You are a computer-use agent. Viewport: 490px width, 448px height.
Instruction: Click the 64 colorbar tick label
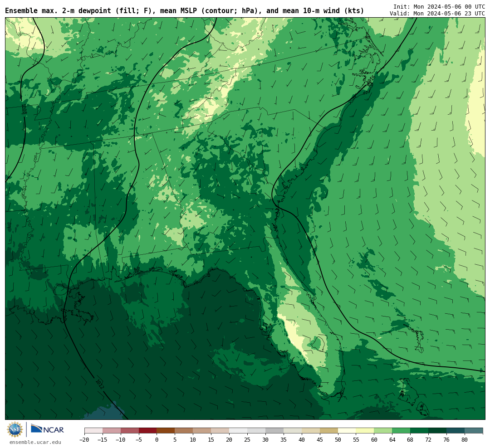(x=392, y=440)
